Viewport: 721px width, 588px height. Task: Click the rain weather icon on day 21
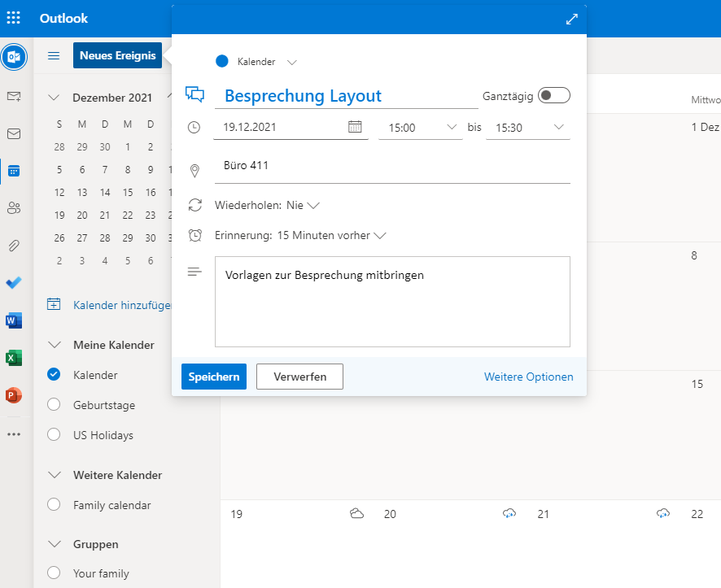[x=663, y=513]
